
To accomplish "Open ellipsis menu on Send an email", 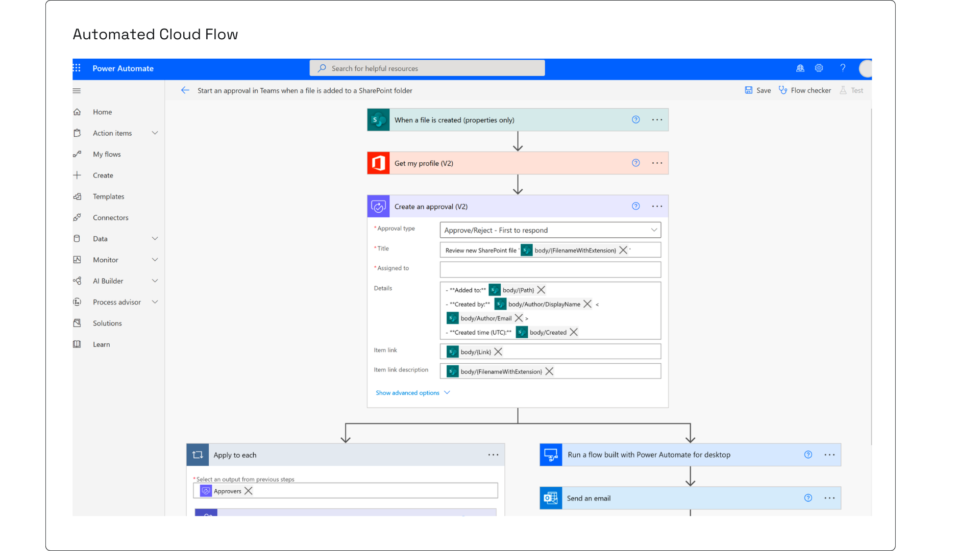I will pyautogui.click(x=829, y=498).
